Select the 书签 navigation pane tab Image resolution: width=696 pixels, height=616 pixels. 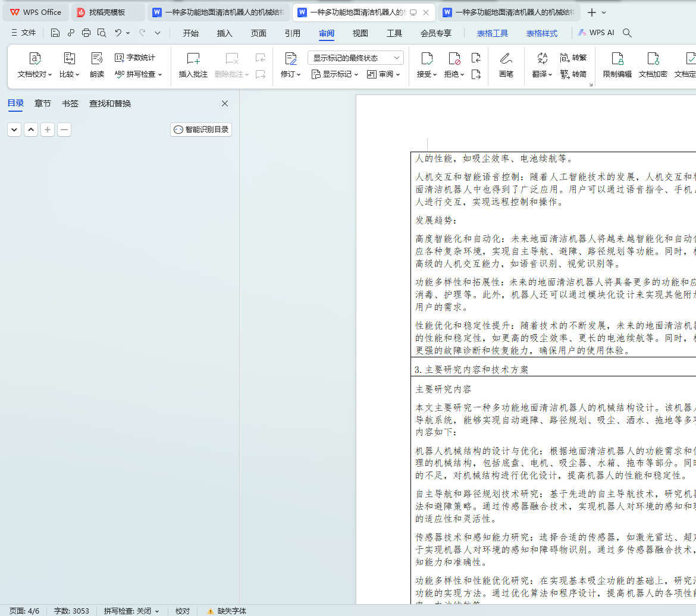[x=70, y=103]
